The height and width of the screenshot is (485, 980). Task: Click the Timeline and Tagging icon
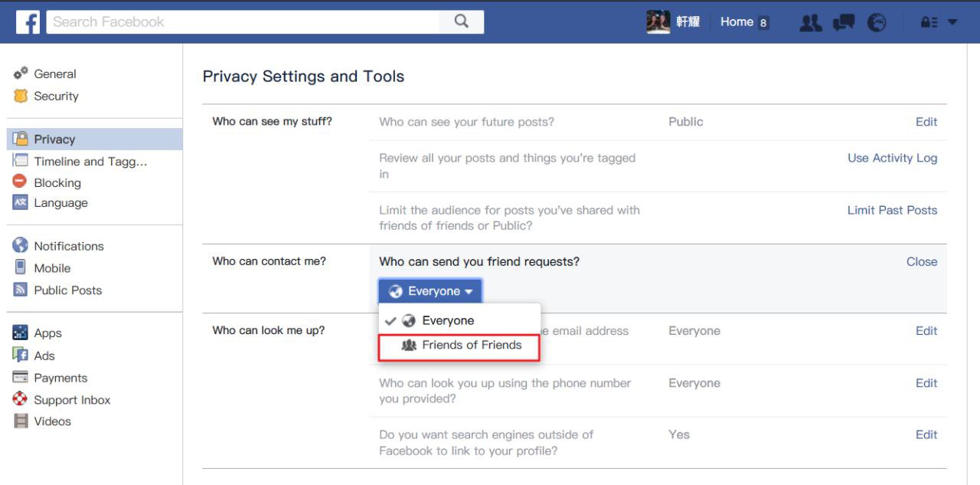click(21, 161)
